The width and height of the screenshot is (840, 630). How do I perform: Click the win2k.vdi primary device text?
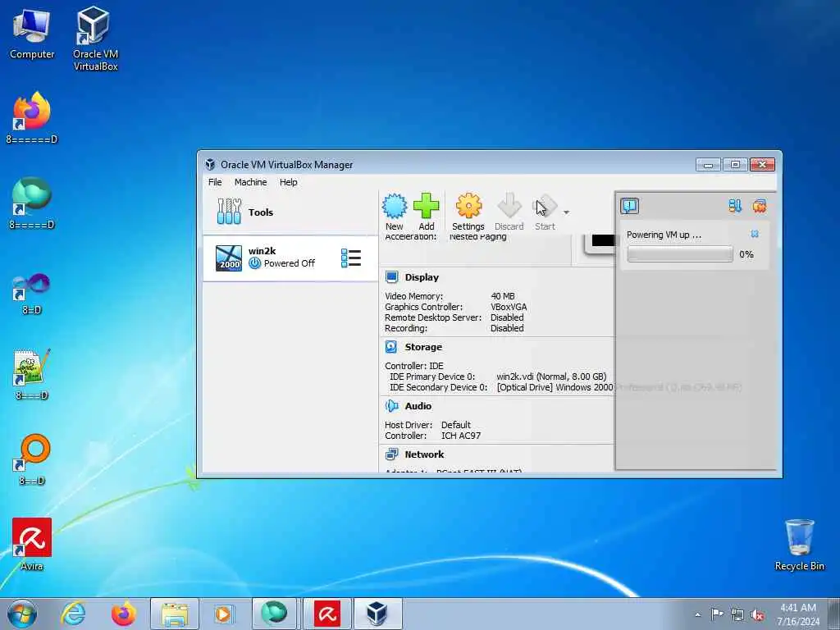click(551, 377)
